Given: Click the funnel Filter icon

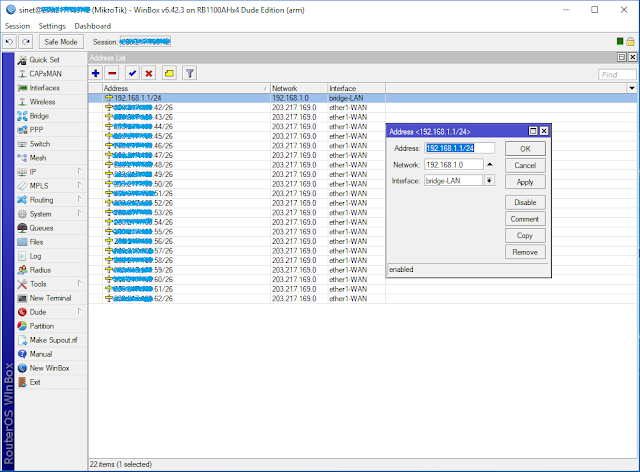Looking at the screenshot, I should click(189, 73).
